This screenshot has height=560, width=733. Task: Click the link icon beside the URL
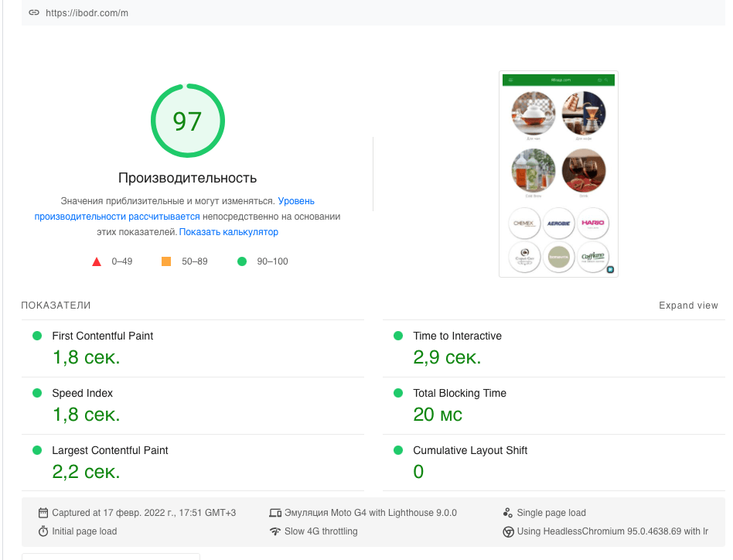tap(33, 13)
